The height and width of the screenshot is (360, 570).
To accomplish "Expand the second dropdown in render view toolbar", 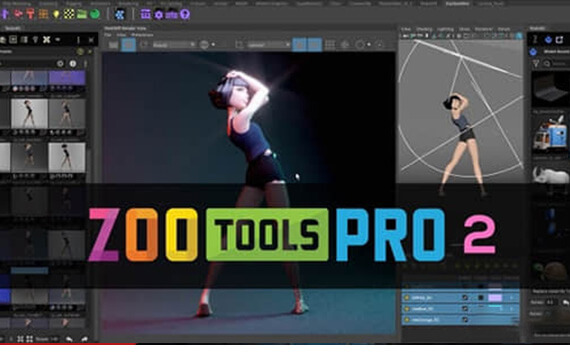I will coord(268,45).
